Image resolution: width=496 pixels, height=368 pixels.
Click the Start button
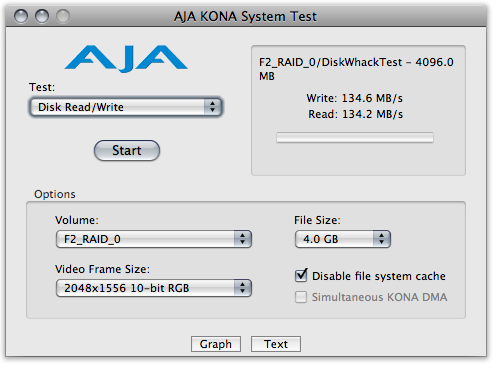(127, 150)
